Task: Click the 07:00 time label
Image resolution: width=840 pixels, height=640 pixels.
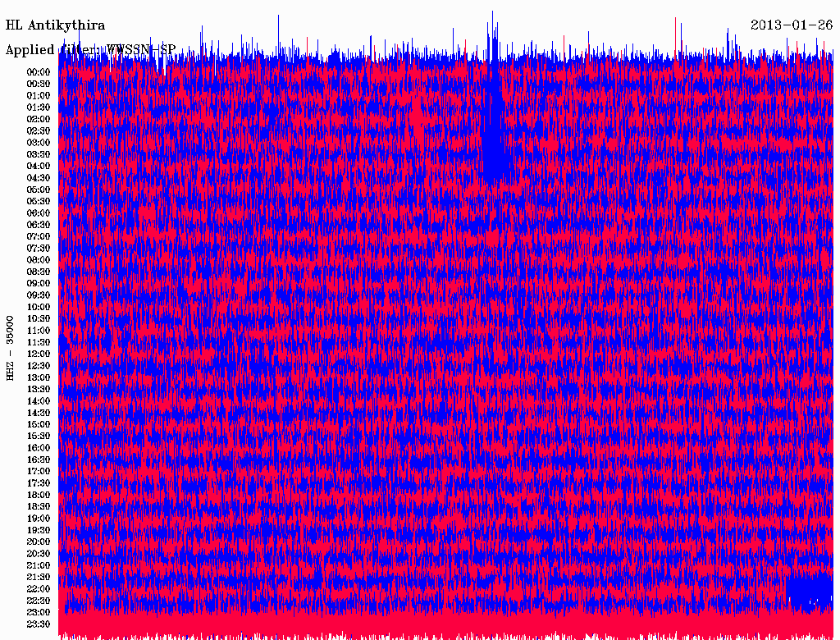Action: click(39, 237)
